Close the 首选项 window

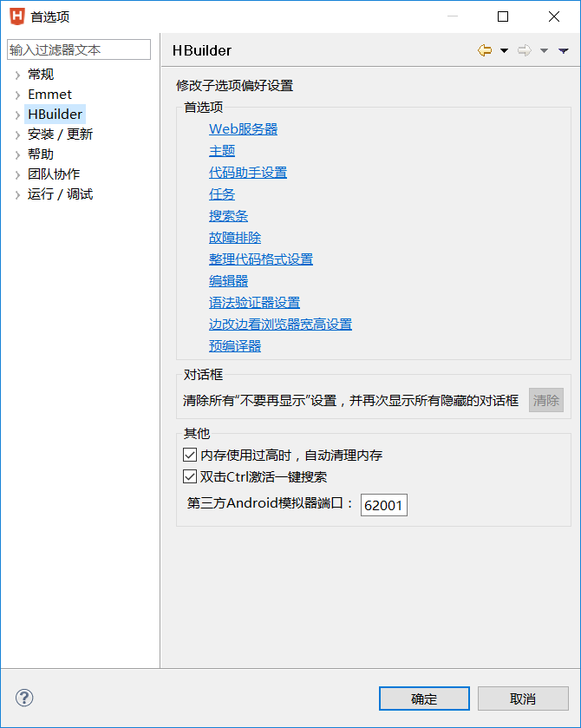point(553,16)
